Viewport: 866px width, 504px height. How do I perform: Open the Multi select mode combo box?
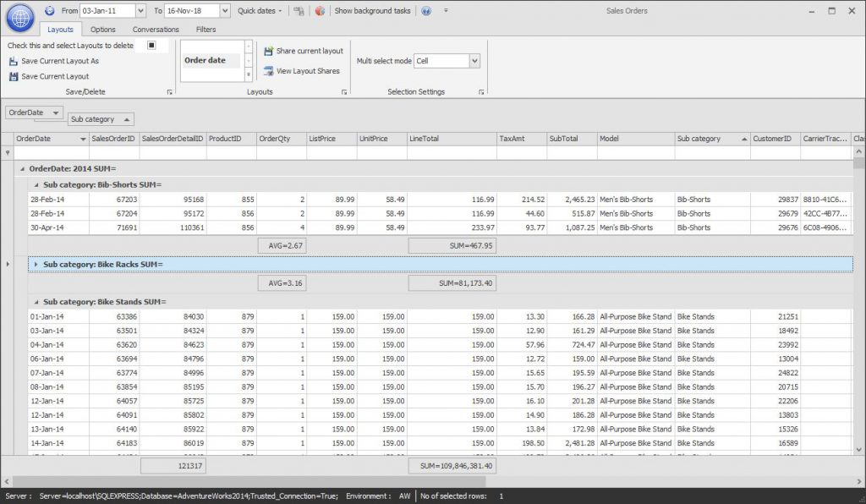448,60
